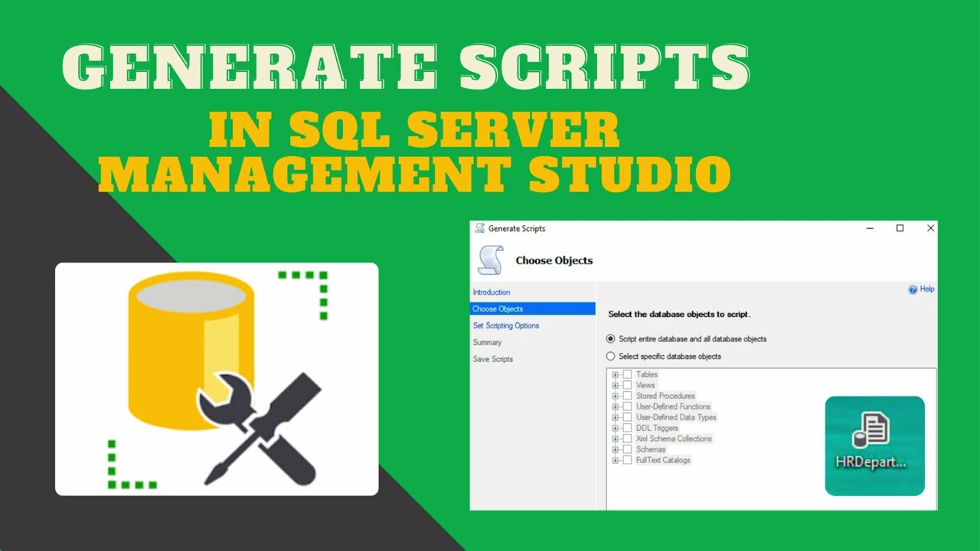The height and width of the screenshot is (551, 980).
Task: Click the blue Help question mark icon
Action: [x=913, y=290]
